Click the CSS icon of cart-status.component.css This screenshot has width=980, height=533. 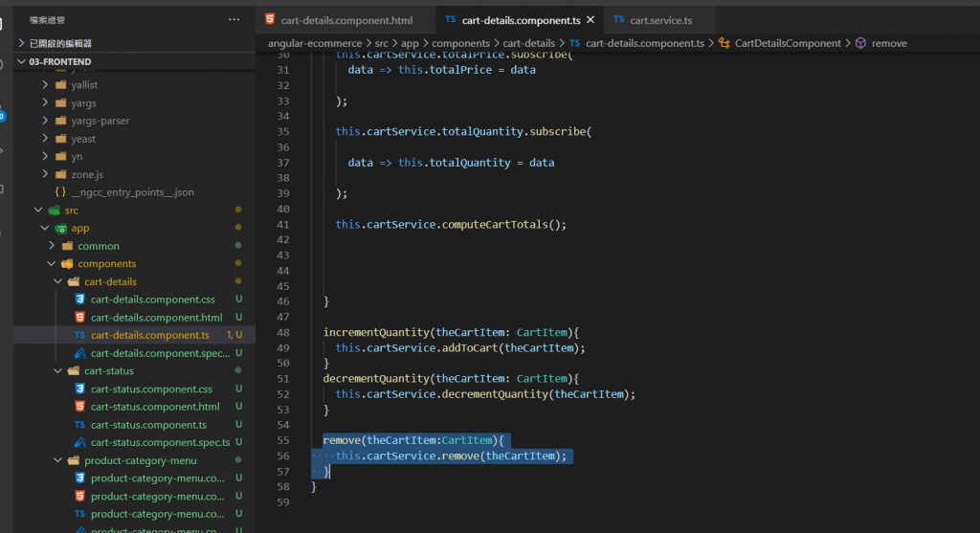point(80,389)
